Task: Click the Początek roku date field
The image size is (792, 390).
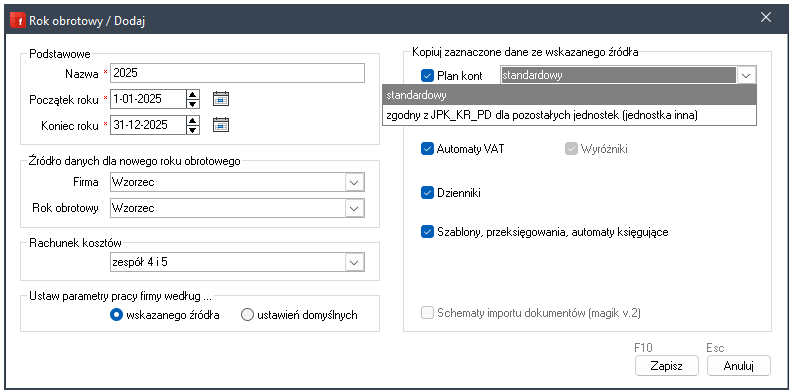Action: click(148, 99)
